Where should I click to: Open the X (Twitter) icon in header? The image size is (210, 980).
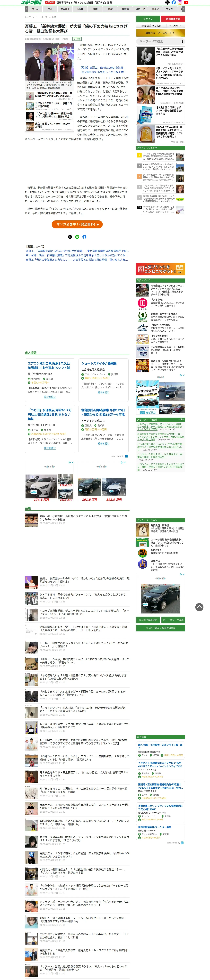coord(167,2)
